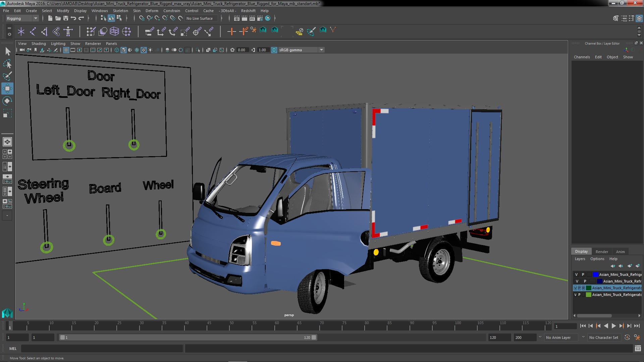Click the Create Cluster shelf icon
This screenshot has width=644, height=362.
point(126,32)
